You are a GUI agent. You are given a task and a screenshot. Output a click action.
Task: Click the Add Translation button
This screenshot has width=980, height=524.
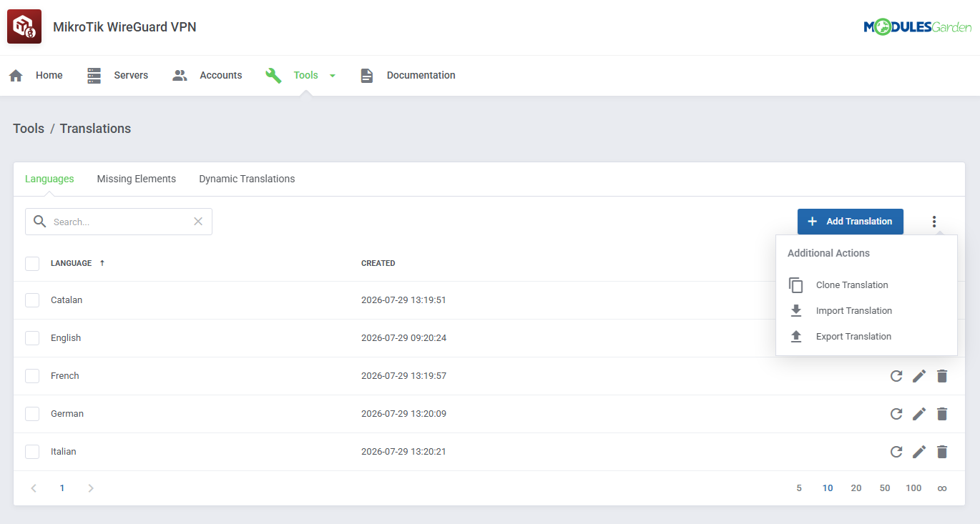coord(851,222)
